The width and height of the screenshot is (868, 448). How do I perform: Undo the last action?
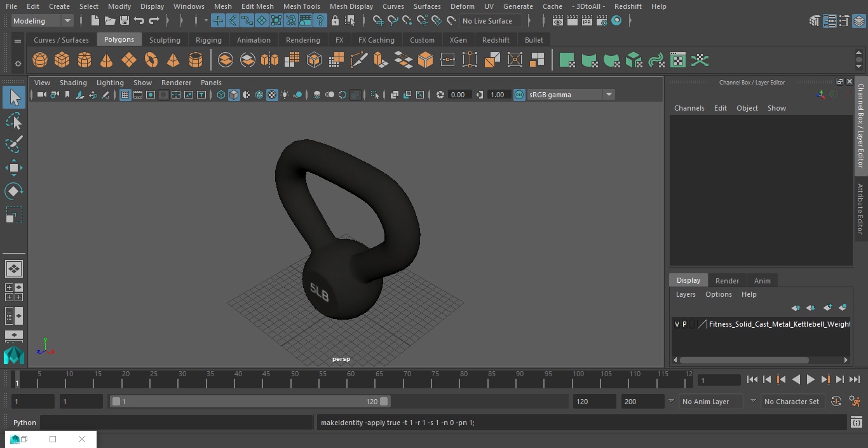tap(139, 21)
